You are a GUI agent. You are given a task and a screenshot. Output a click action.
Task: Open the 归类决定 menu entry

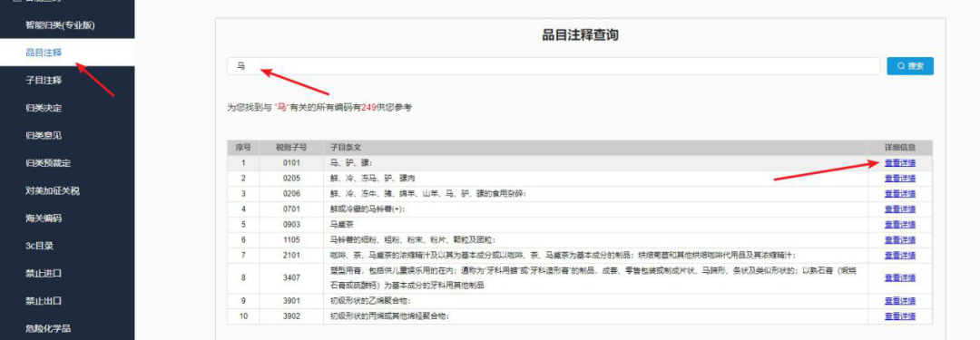point(44,108)
